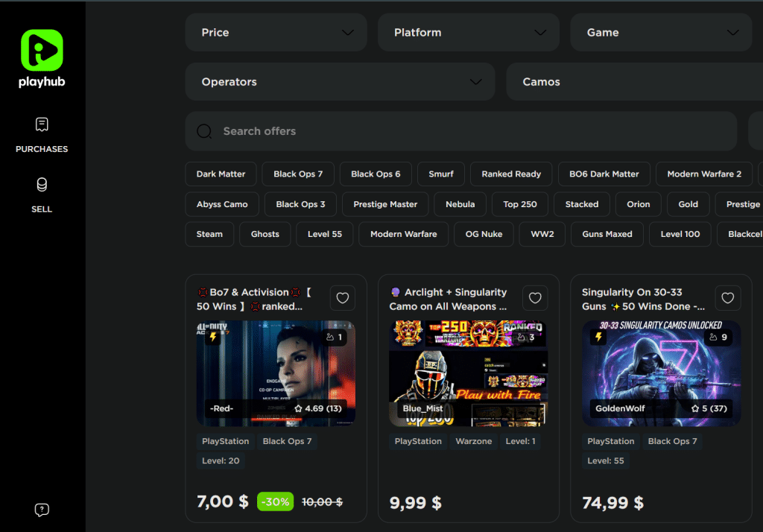763x532 pixels.
Task: Open the GoldenWolf offer thumbnail
Action: pyautogui.click(x=662, y=373)
